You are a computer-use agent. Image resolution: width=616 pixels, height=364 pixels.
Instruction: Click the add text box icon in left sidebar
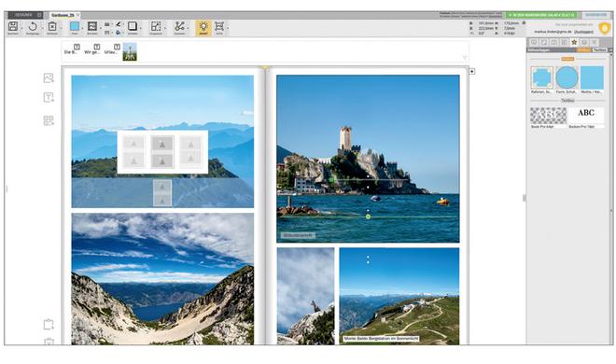point(49,97)
